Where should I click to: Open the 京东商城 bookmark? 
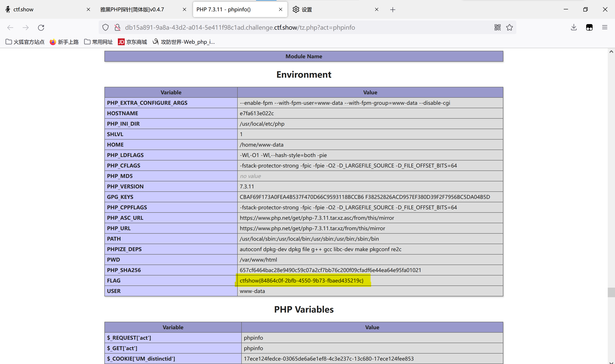[132, 42]
